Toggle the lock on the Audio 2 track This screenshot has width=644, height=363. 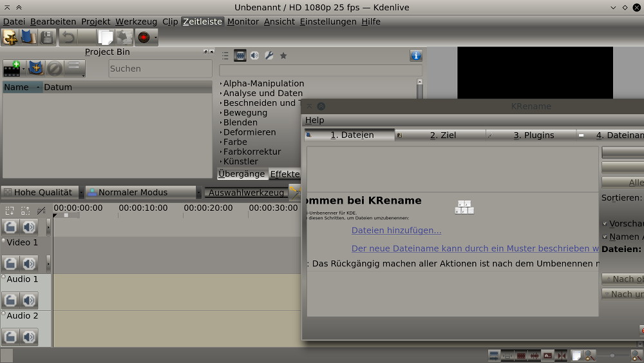tap(11, 337)
